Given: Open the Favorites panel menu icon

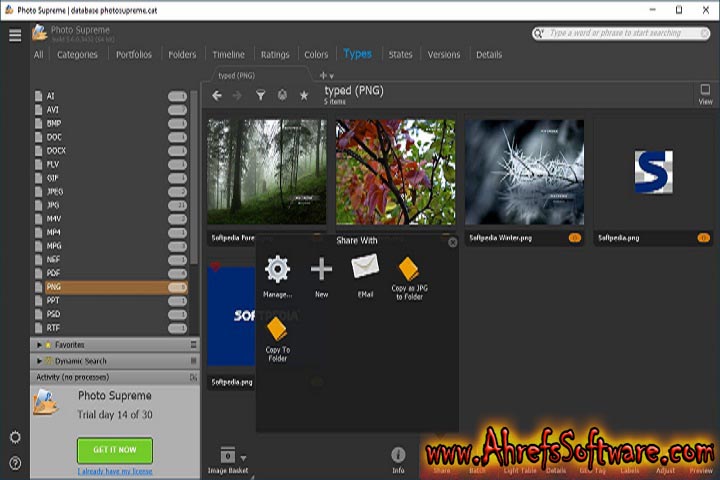Looking at the screenshot, I should [x=193, y=344].
